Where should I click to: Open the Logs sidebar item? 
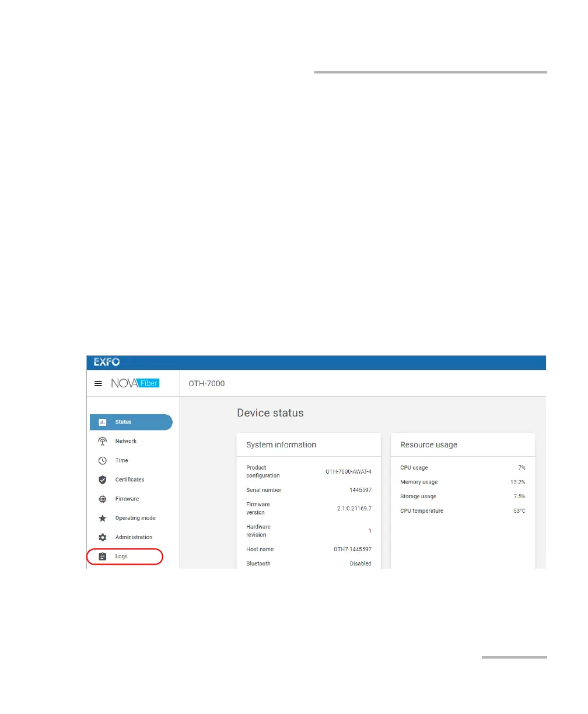[x=125, y=556]
